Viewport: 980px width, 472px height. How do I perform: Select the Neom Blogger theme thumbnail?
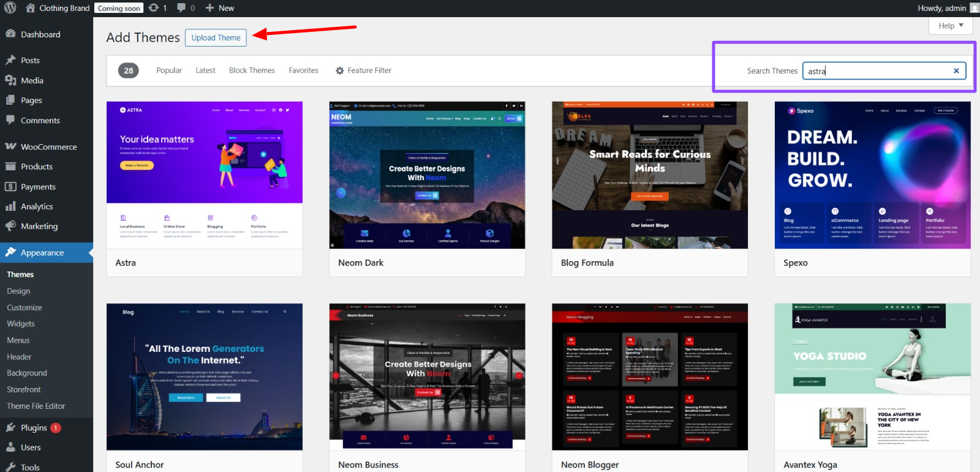pos(650,377)
